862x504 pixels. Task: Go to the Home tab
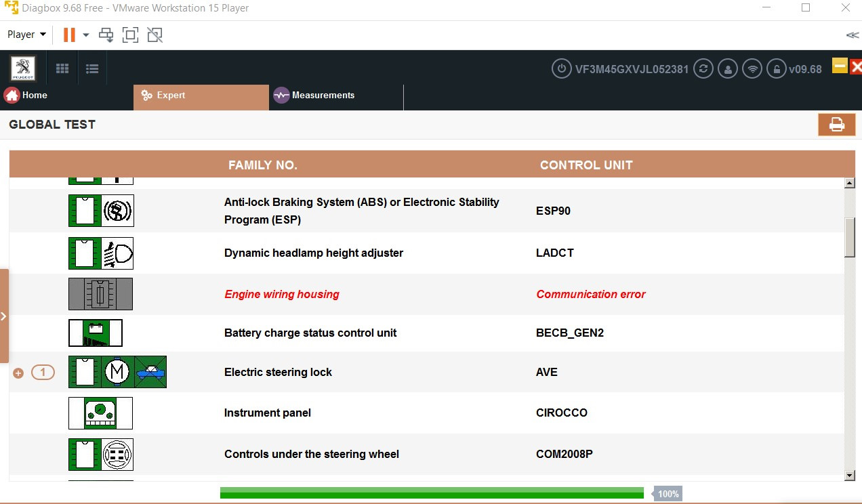26,96
